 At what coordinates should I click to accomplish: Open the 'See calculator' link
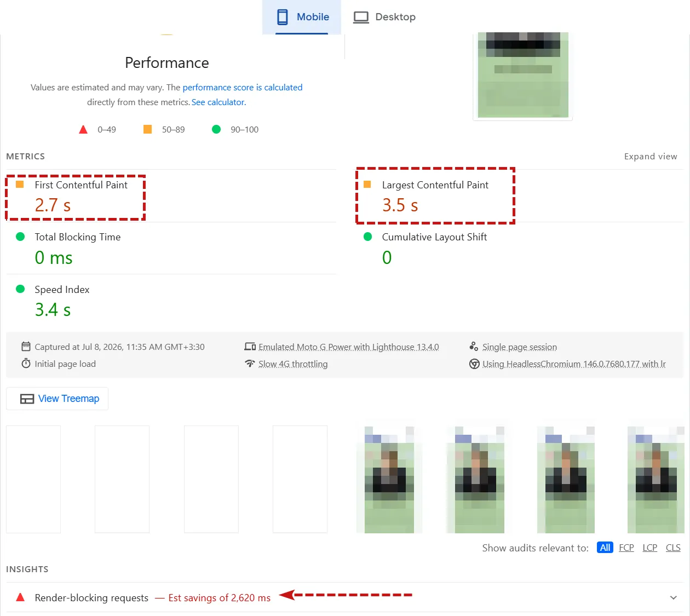(218, 102)
